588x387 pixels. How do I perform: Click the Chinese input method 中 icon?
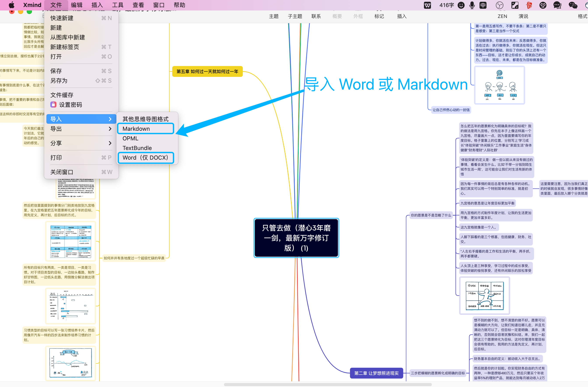pos(483,5)
